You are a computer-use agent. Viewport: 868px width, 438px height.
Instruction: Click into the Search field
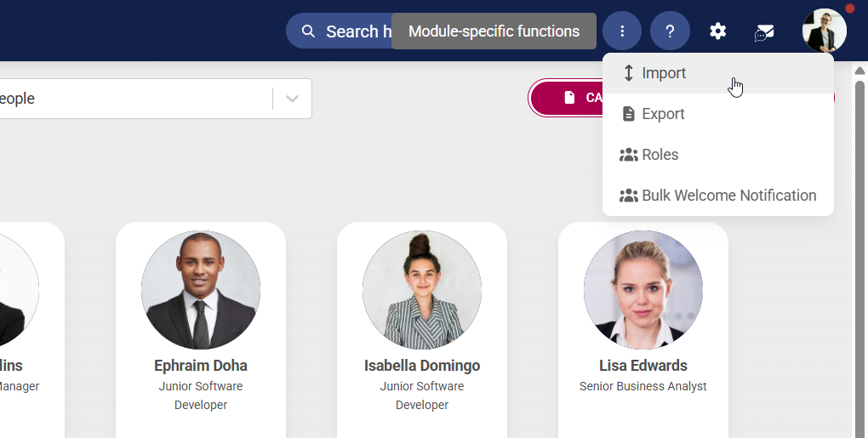click(339, 31)
